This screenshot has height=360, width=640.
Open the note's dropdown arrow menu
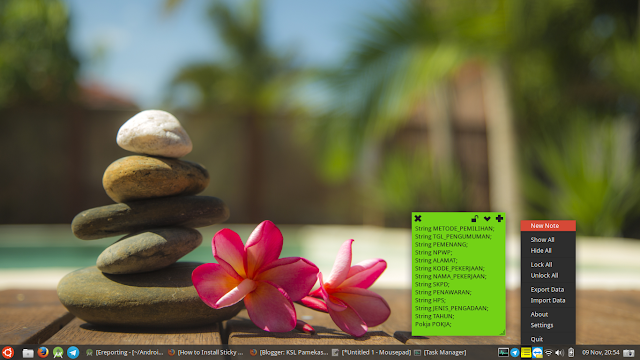[487, 219]
